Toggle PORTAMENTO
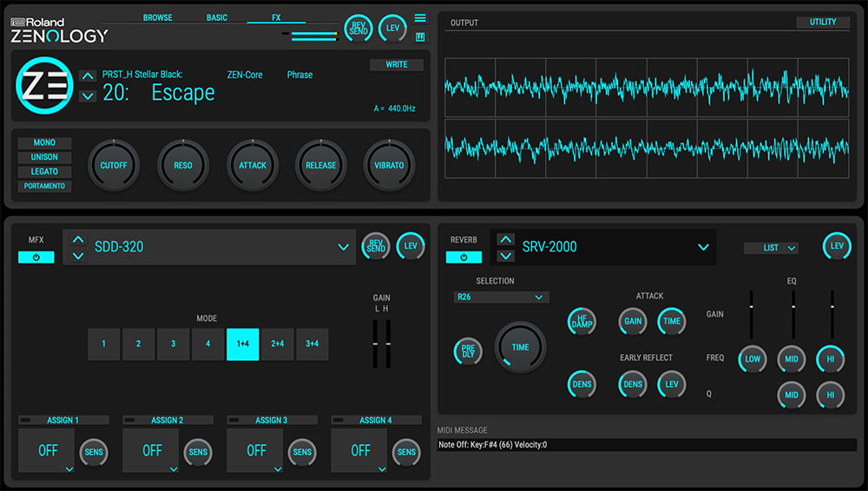This screenshot has height=491, width=868. (44, 186)
